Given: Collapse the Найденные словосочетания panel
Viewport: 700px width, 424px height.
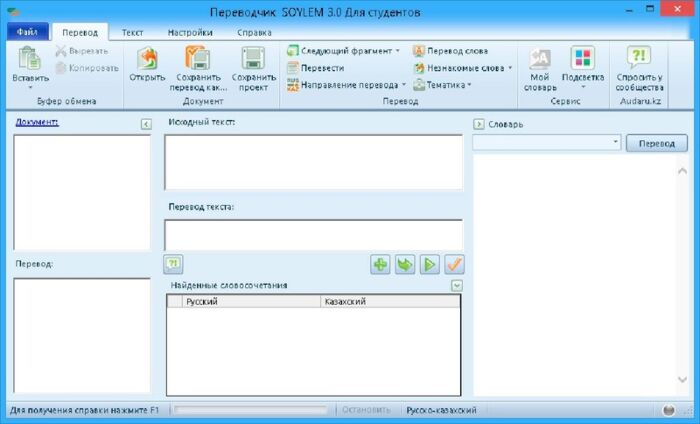Looking at the screenshot, I should [x=457, y=285].
